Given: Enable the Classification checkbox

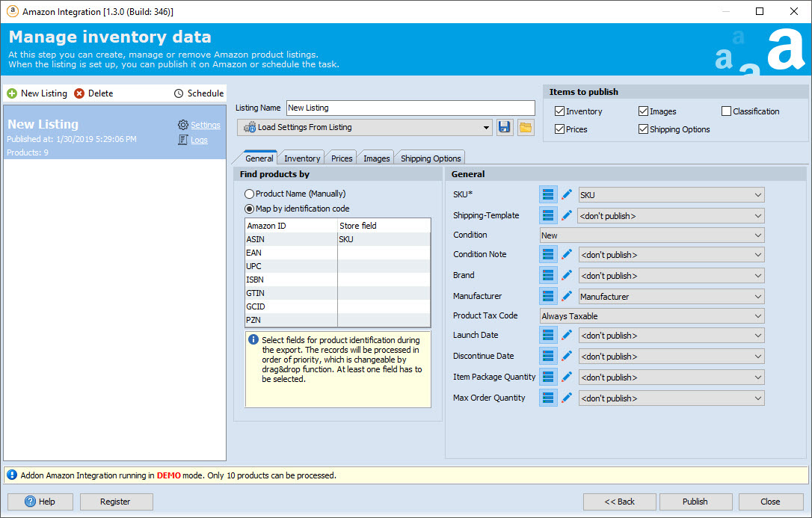Looking at the screenshot, I should (726, 111).
